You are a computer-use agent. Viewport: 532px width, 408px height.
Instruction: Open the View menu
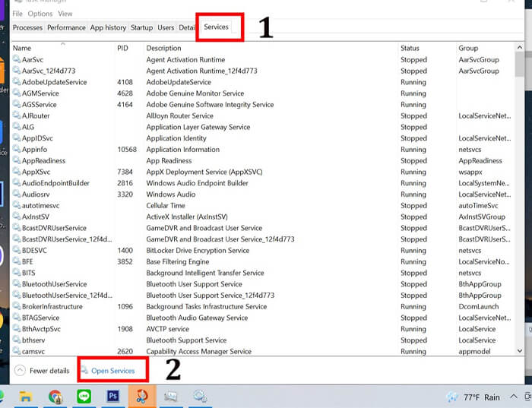pyautogui.click(x=65, y=14)
